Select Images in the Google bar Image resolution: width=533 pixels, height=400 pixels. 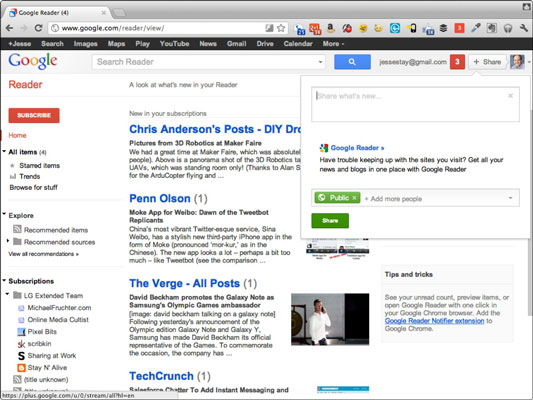[x=86, y=44]
